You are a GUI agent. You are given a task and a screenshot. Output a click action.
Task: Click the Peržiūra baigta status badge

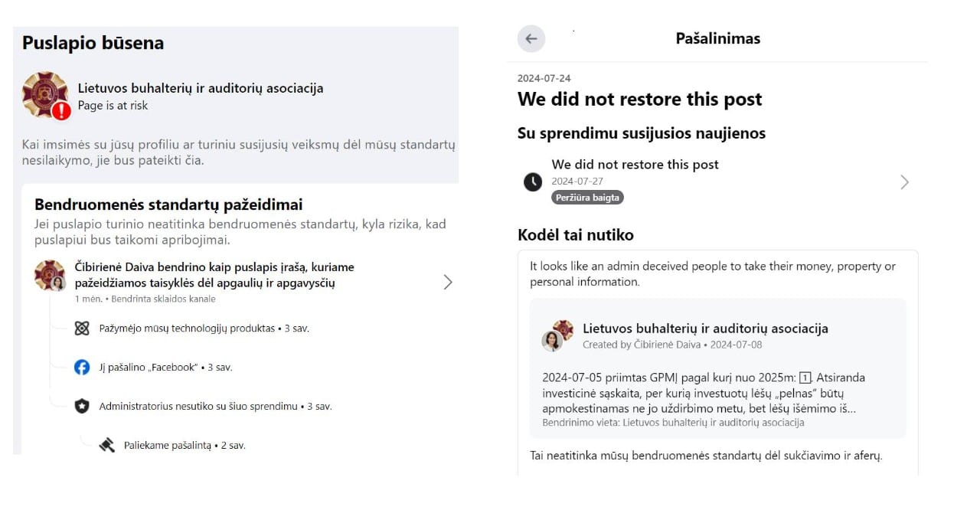coord(587,198)
